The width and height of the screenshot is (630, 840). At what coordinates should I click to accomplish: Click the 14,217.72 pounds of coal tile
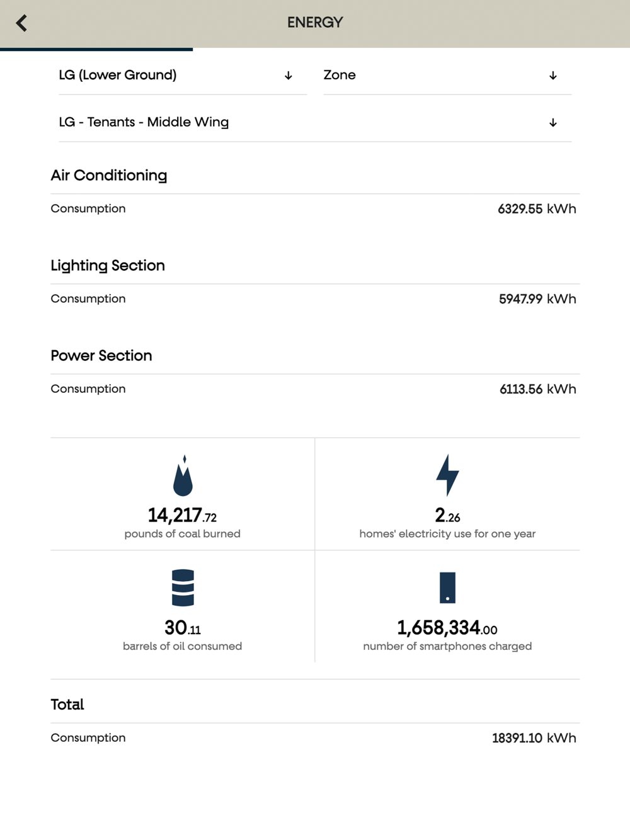(x=183, y=494)
